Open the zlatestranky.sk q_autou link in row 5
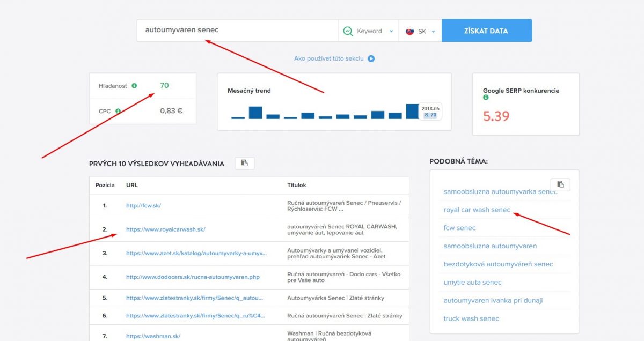Screen dimensions: 644x341 [194, 298]
